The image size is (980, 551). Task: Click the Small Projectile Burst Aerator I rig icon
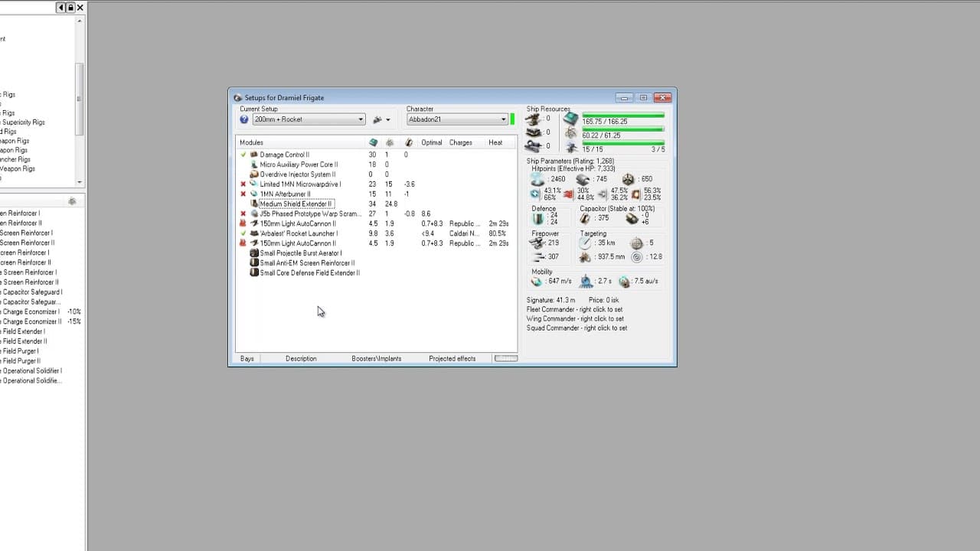click(x=254, y=253)
